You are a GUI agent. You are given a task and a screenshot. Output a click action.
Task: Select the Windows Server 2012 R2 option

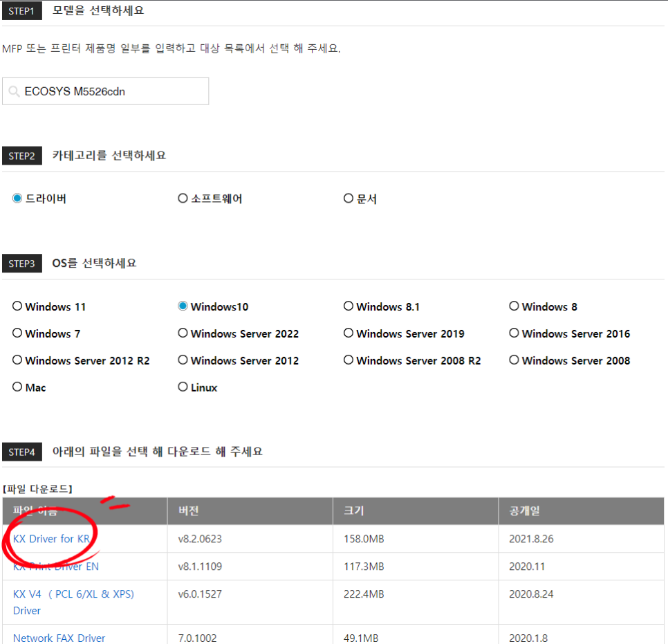pyautogui.click(x=17, y=360)
